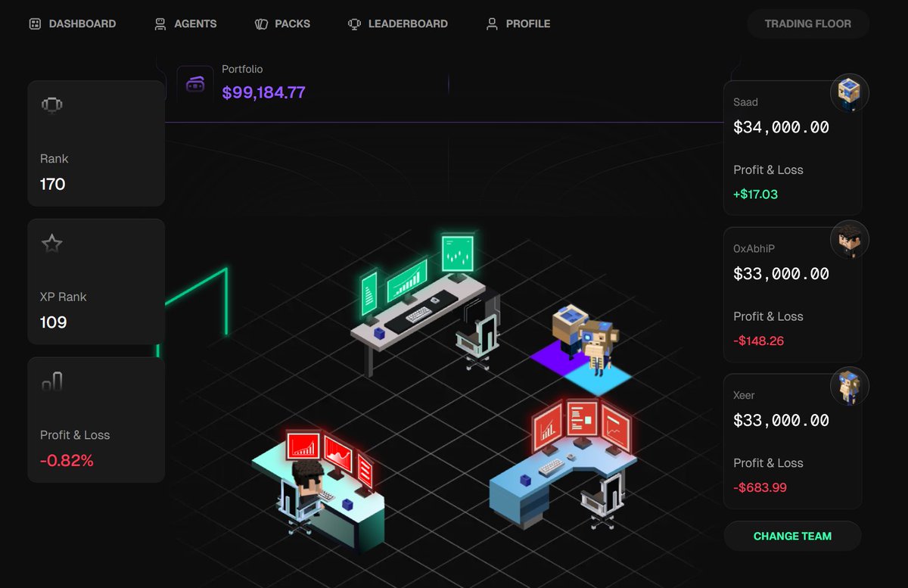Select 0xAbhiP's avatar
Screen dimensions: 908x588
[849, 240]
